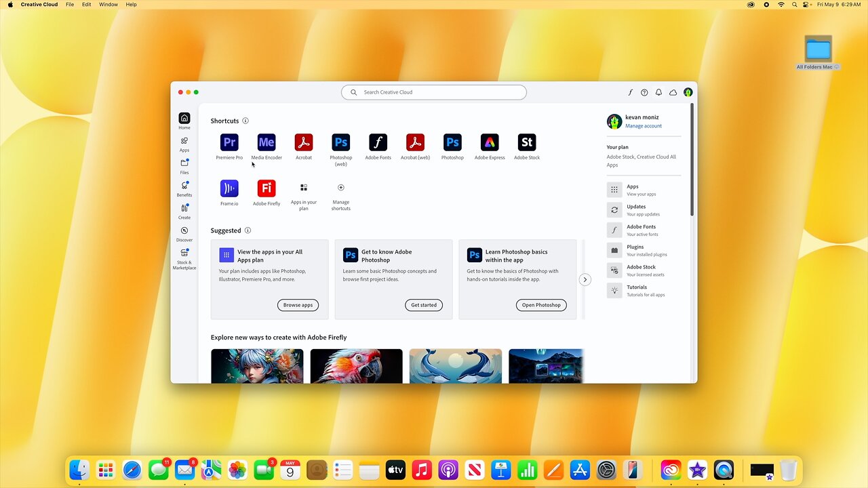Screen dimensions: 868x488
Task: Launch Media Encoder shortcut
Action: 267,142
